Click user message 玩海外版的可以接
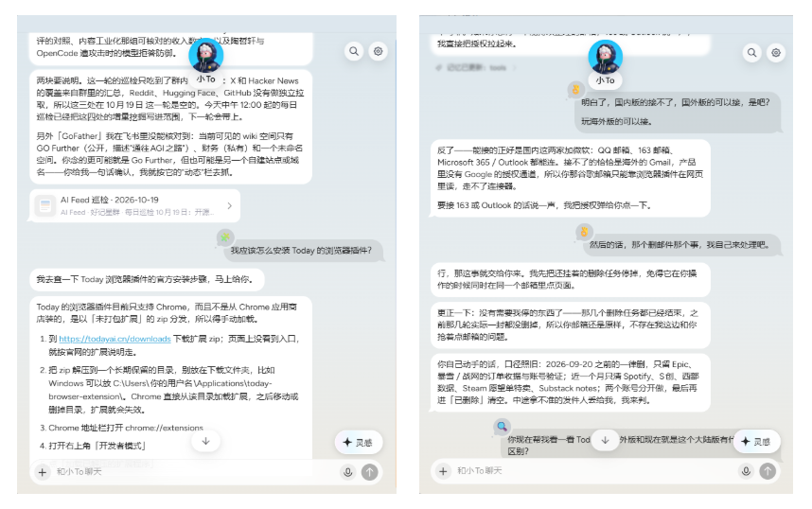 [617, 121]
